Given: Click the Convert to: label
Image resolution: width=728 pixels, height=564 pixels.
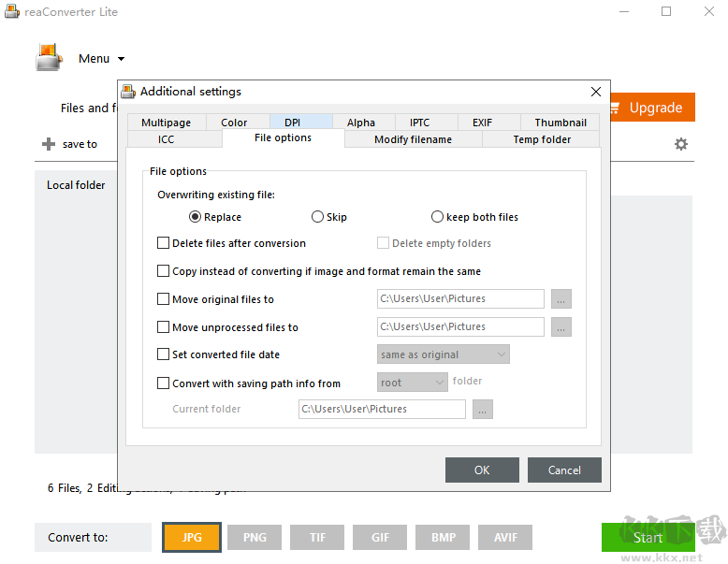Looking at the screenshot, I should click(78, 538).
